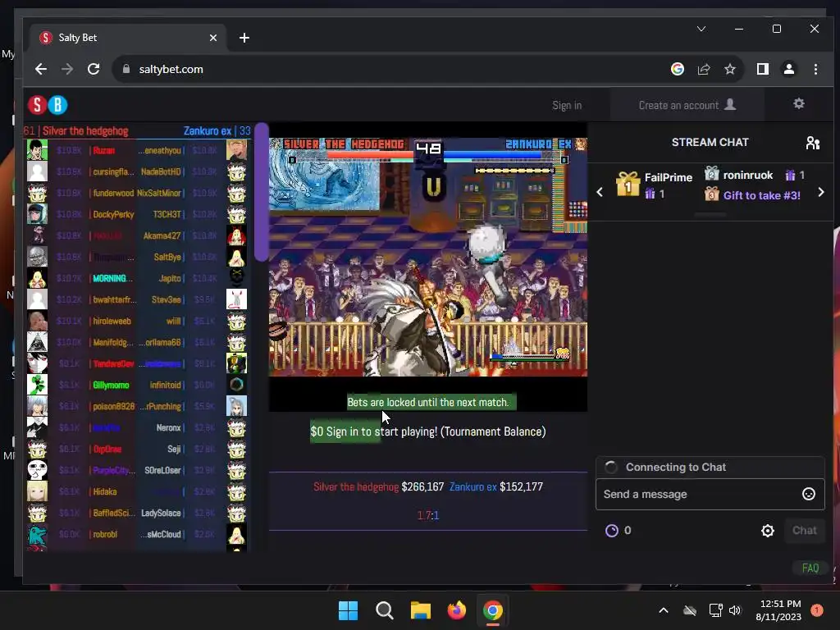Screen dimensions: 840x630
Task: Click bettor name 'Ruzan'
Action: [104, 151]
